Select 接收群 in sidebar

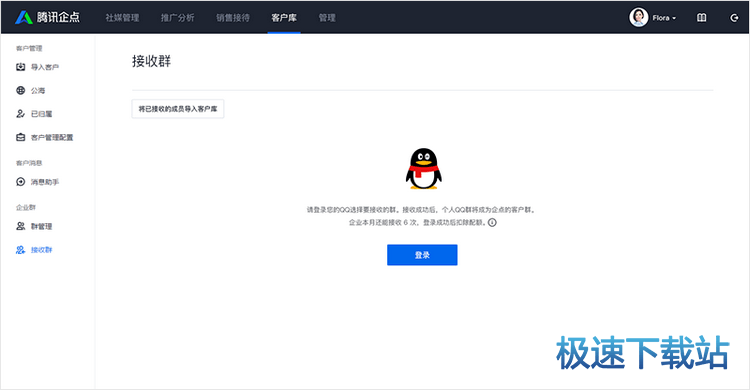42,250
